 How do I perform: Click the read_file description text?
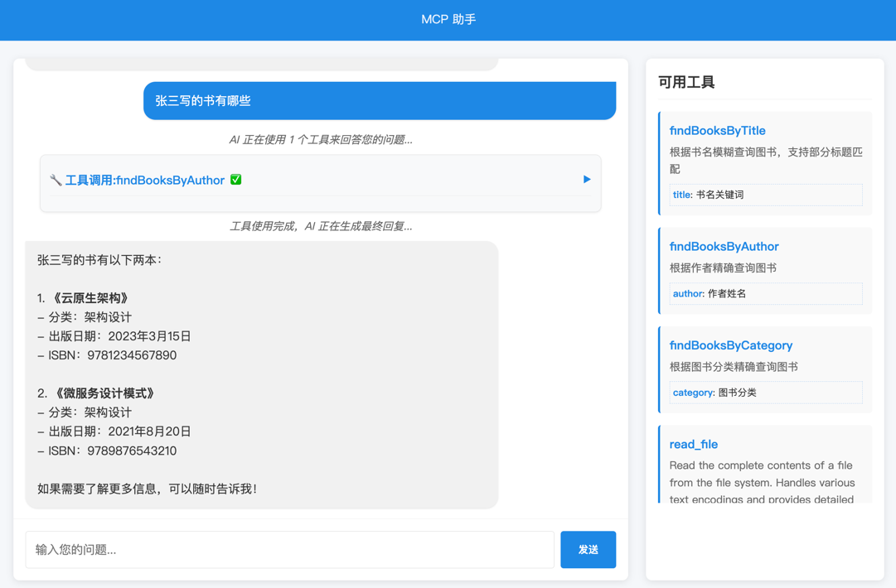pyautogui.click(x=762, y=482)
